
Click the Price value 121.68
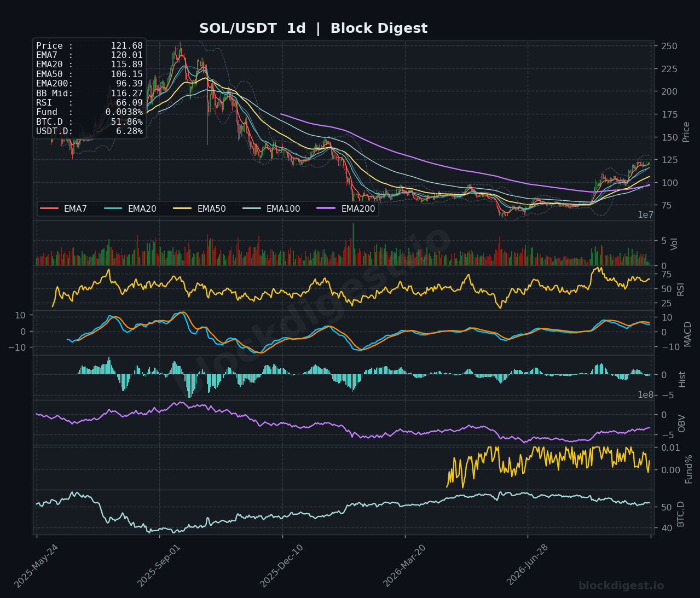pos(126,46)
